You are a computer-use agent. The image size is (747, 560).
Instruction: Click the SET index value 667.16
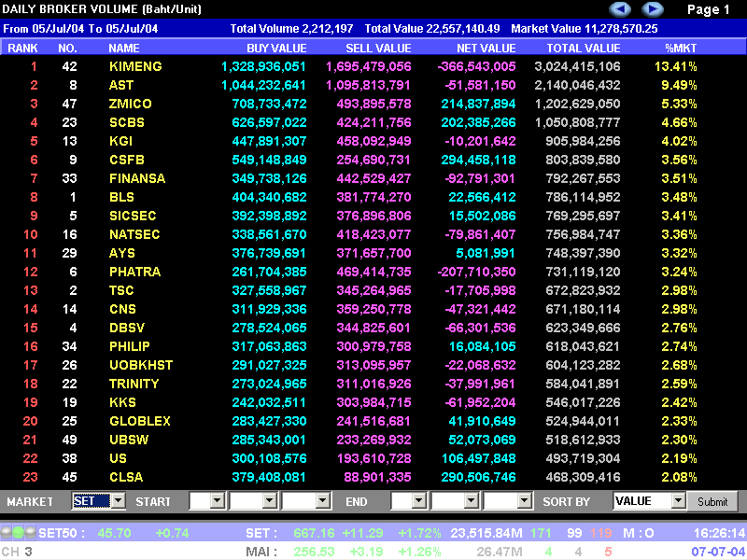[314, 533]
